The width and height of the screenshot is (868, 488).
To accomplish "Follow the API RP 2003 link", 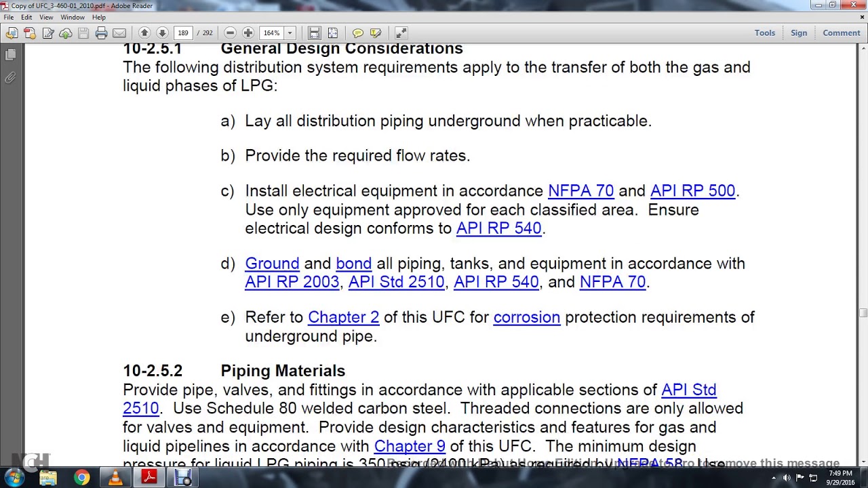I will tap(292, 282).
